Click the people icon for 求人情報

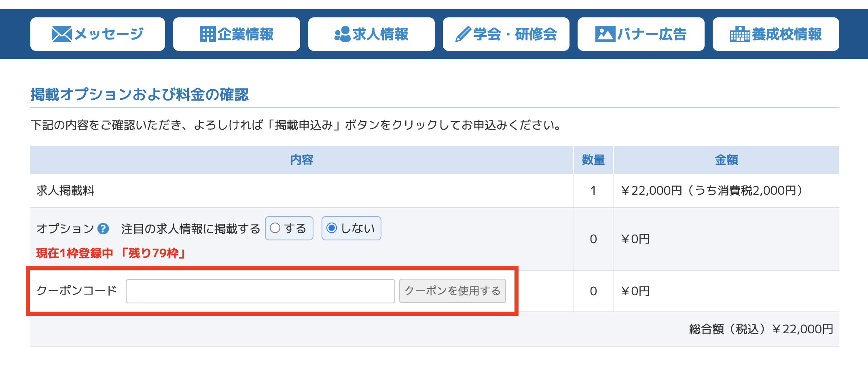[342, 34]
